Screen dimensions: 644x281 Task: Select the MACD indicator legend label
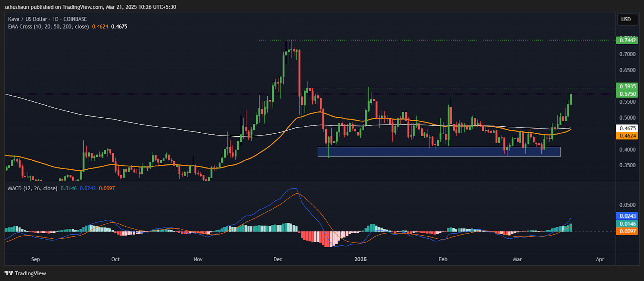coord(32,188)
